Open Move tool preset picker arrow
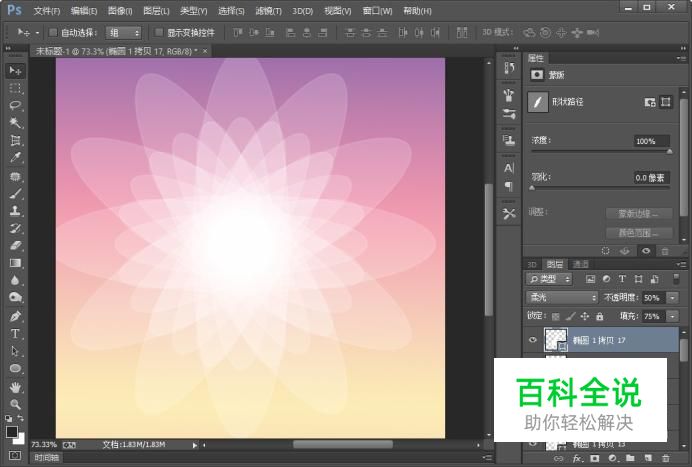This screenshot has width=692, height=467. [37, 33]
